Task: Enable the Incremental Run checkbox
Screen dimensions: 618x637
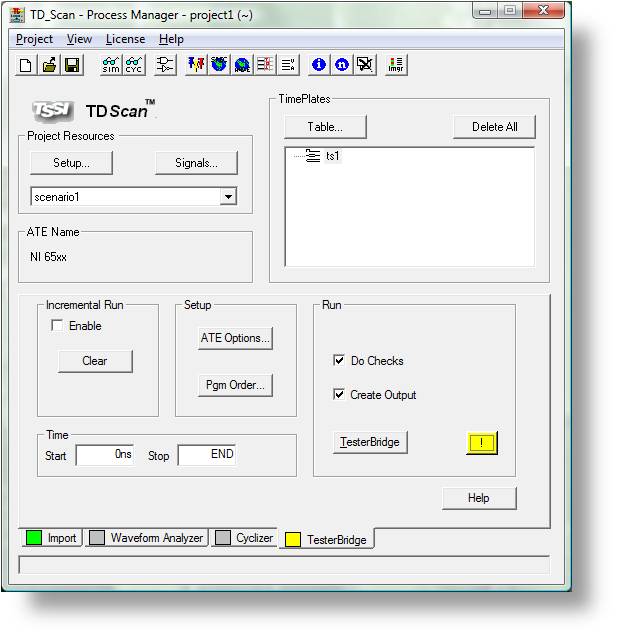Action: coord(57,326)
